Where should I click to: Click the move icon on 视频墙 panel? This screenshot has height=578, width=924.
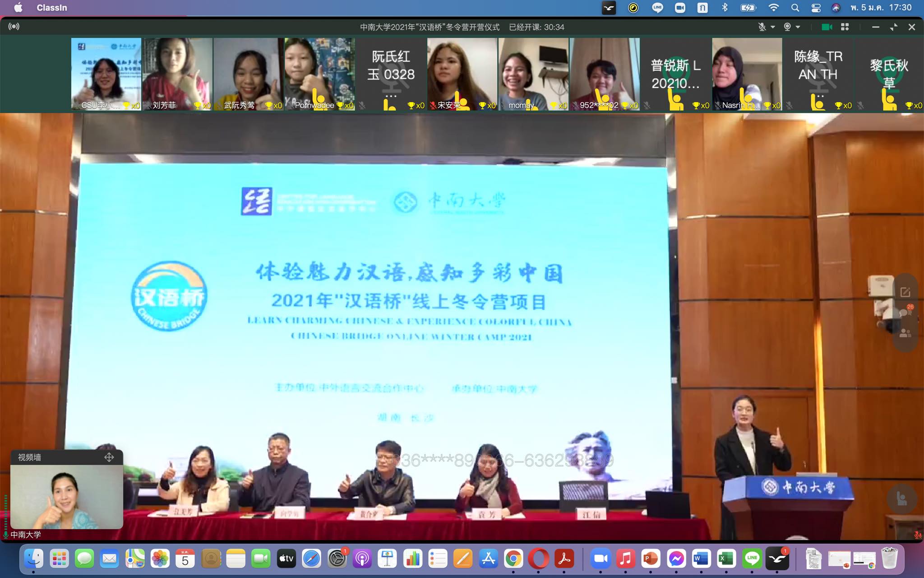click(x=109, y=457)
